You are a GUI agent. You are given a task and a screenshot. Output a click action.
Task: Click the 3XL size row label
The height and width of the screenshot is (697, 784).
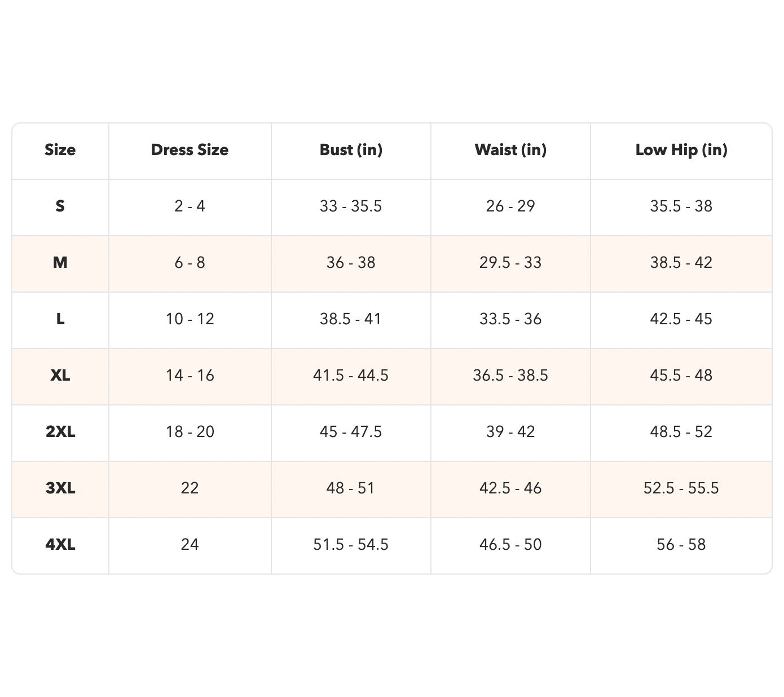(60, 488)
